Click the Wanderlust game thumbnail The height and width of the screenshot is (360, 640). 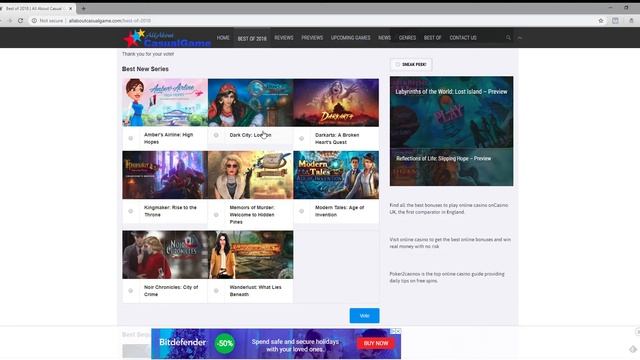250,255
